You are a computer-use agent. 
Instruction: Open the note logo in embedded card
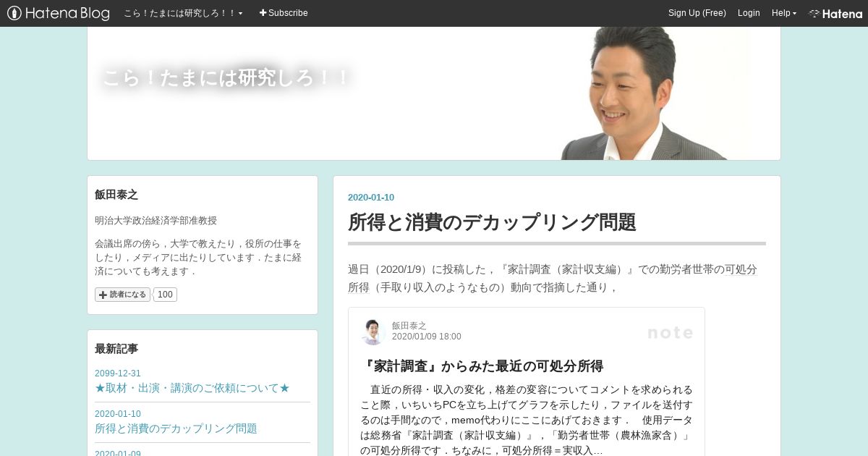point(671,332)
